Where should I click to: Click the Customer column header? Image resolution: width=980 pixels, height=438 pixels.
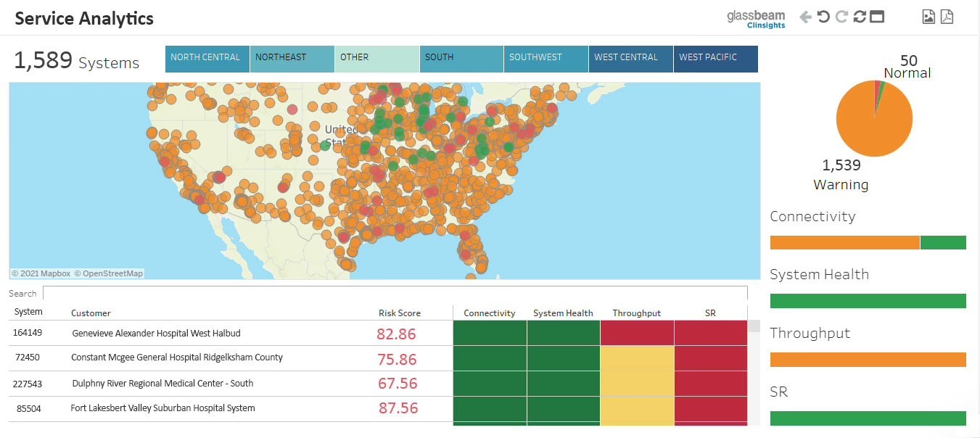[91, 313]
